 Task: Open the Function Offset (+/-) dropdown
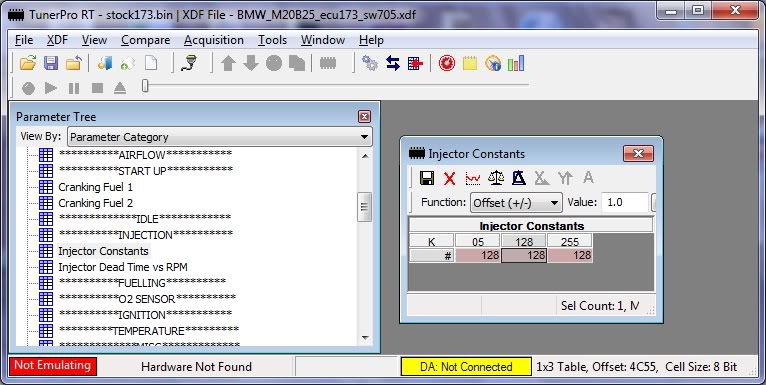click(x=515, y=203)
